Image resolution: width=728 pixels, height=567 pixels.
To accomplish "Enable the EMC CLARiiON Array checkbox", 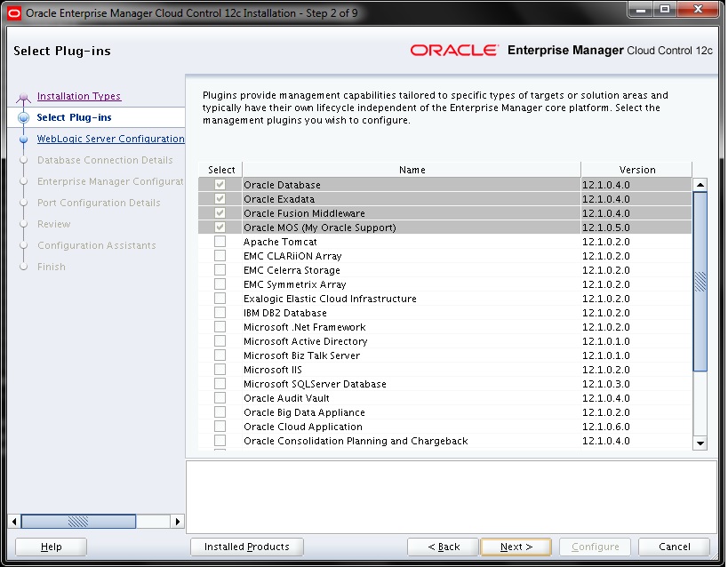I will 220,256.
